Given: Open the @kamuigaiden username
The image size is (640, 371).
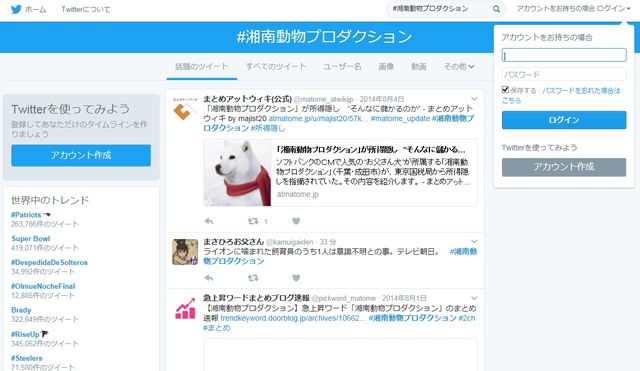Looking at the screenshot, I should pos(289,242).
